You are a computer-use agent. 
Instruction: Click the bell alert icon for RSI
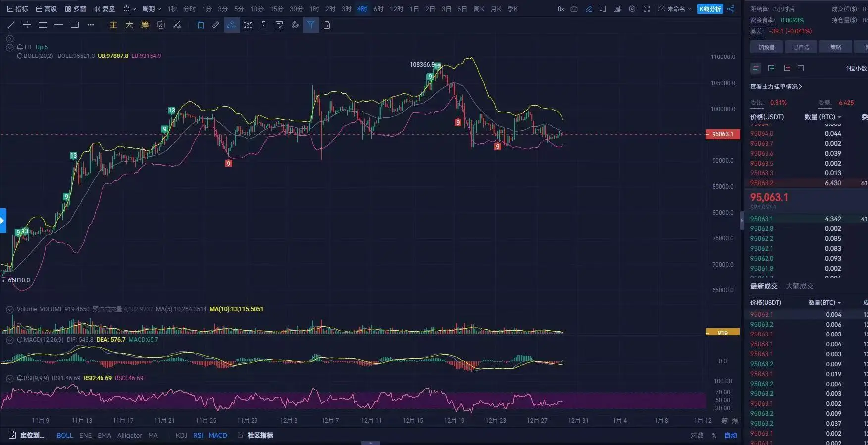tap(20, 378)
